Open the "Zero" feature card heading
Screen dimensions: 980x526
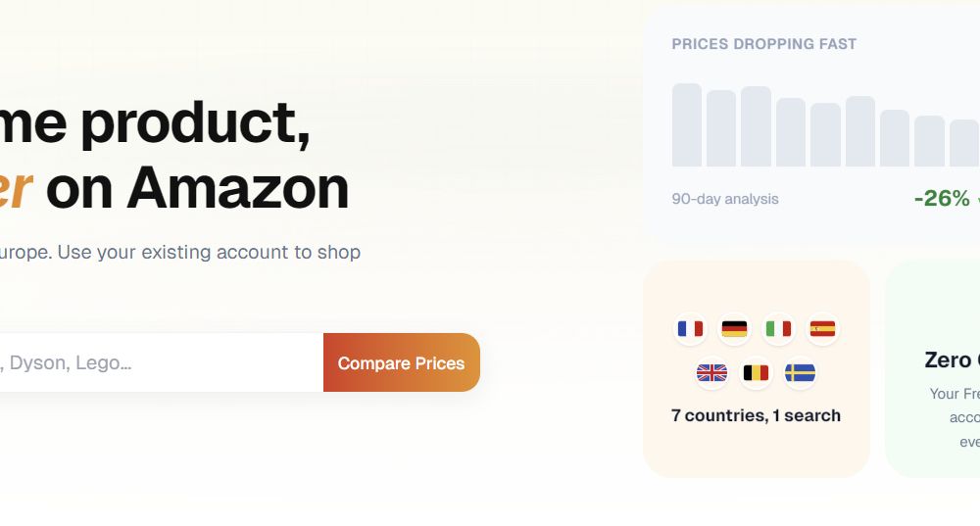(x=949, y=360)
